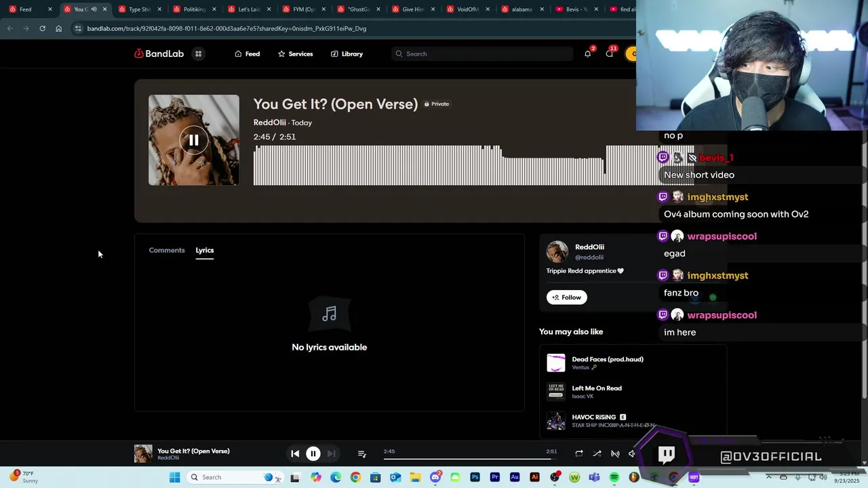Click the browser back arrow

[x=9, y=28]
